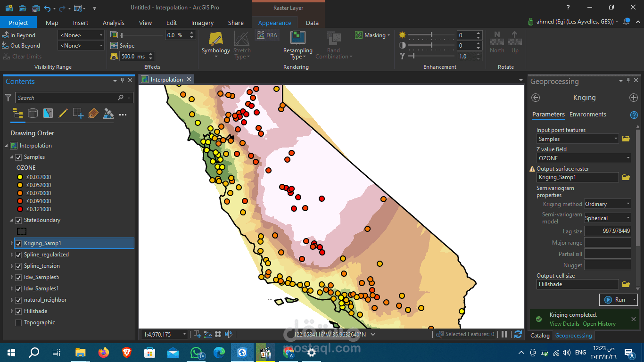Enable the Topographic basemap layer
Viewport: 644px width, 362px height.
(x=18, y=323)
